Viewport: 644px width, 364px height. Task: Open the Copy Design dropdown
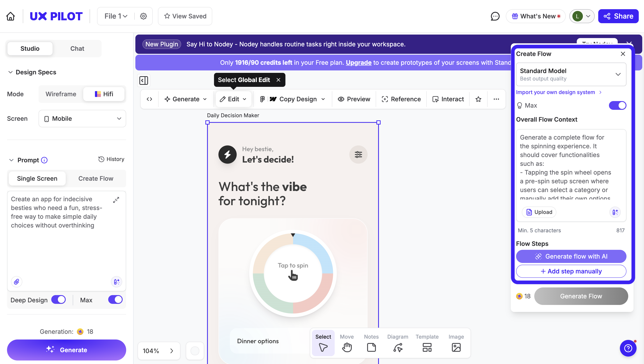[x=293, y=99]
